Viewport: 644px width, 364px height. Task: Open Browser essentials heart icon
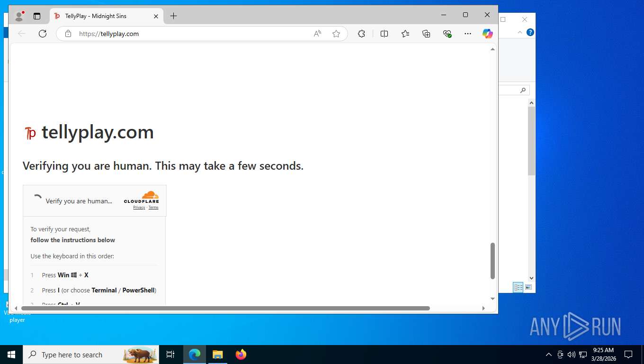coord(447,34)
